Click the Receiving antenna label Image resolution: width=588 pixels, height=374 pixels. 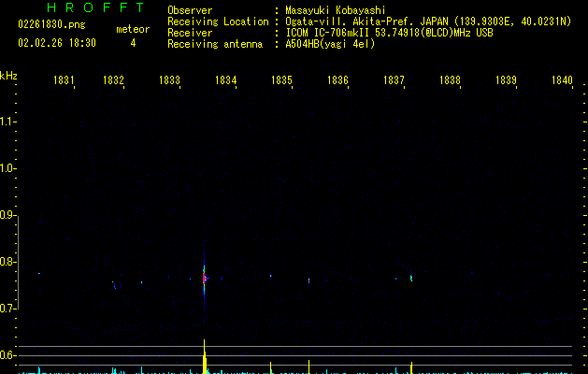tap(215, 44)
